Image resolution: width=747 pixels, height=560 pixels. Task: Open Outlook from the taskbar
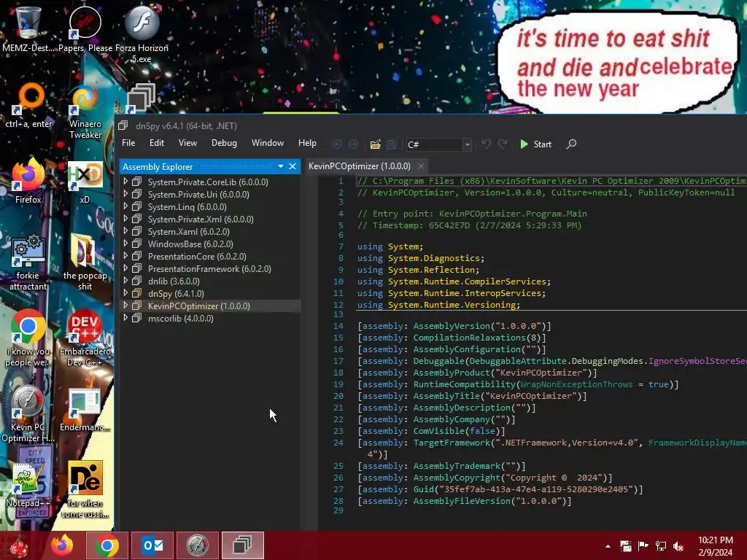coord(152,545)
